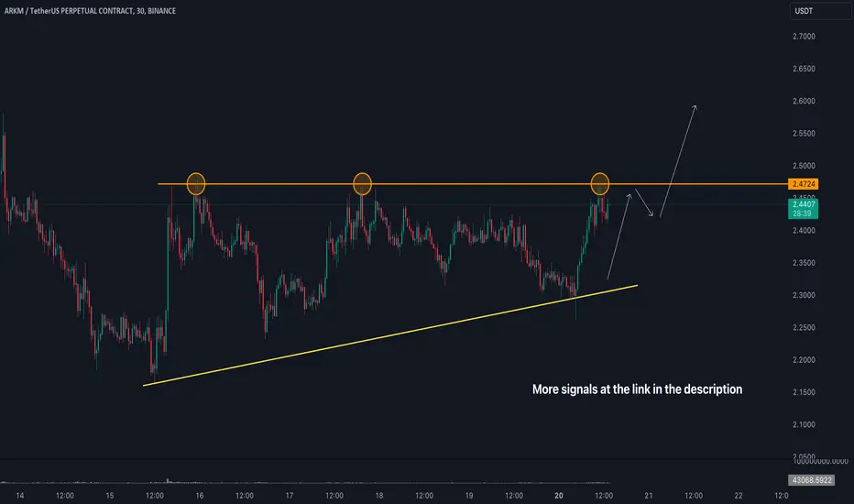
Task: Click date 15 on time axis
Action: (x=110, y=495)
